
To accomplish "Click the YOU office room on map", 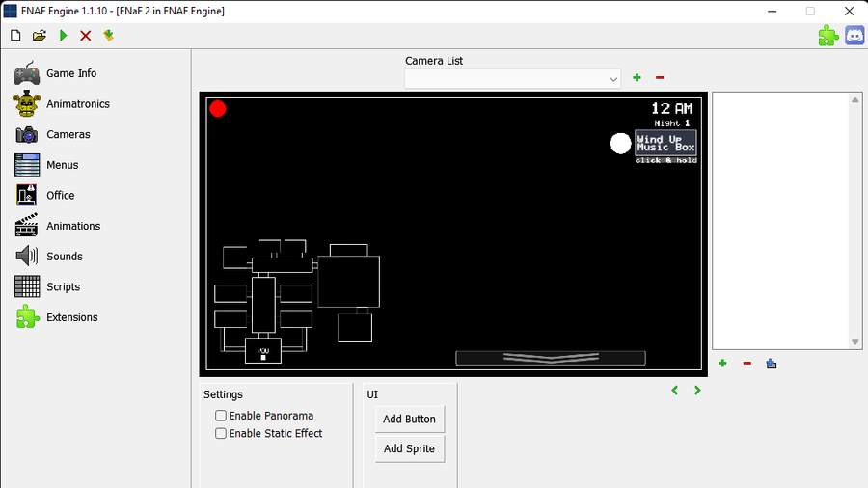I will [x=263, y=351].
